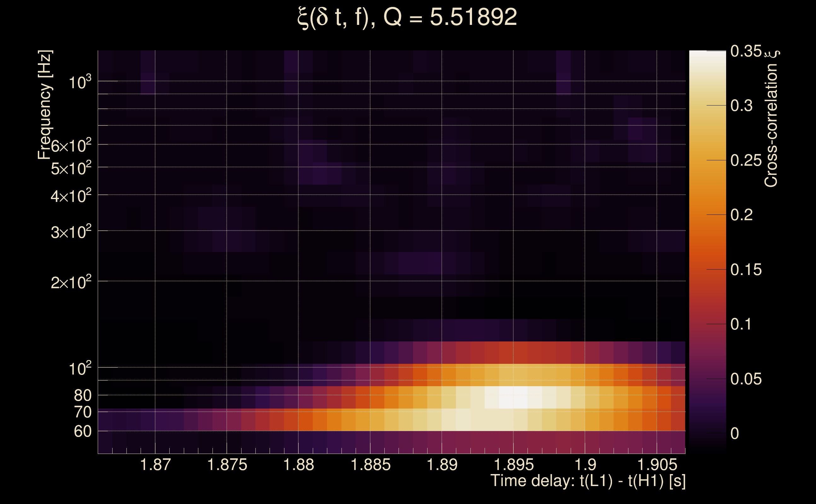Click the orange mid-range section of the colorbar
Screen dimensions: 816x504
[707, 207]
